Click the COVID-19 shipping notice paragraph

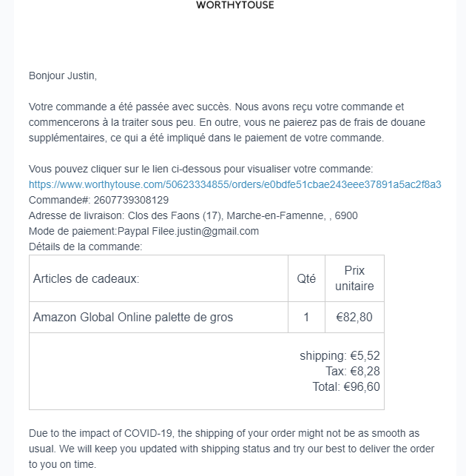232,449
